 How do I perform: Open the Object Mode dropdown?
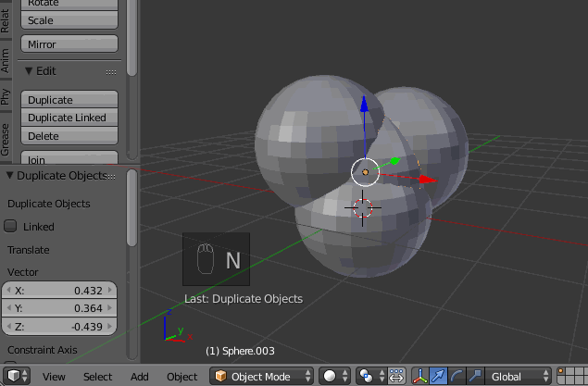tap(262, 376)
